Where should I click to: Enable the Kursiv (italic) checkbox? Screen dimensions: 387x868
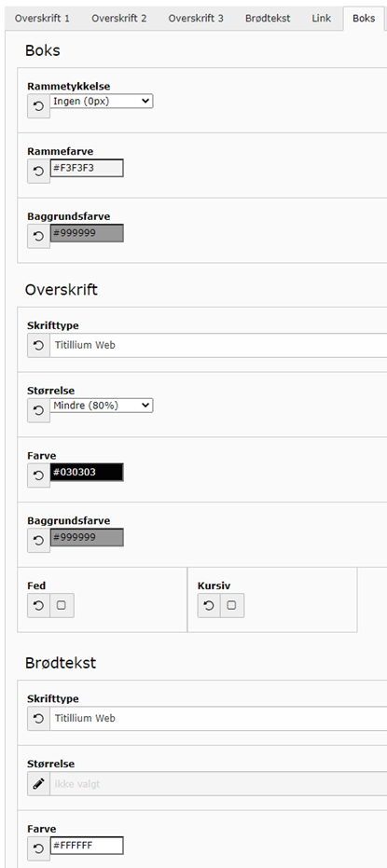pyautogui.click(x=232, y=606)
